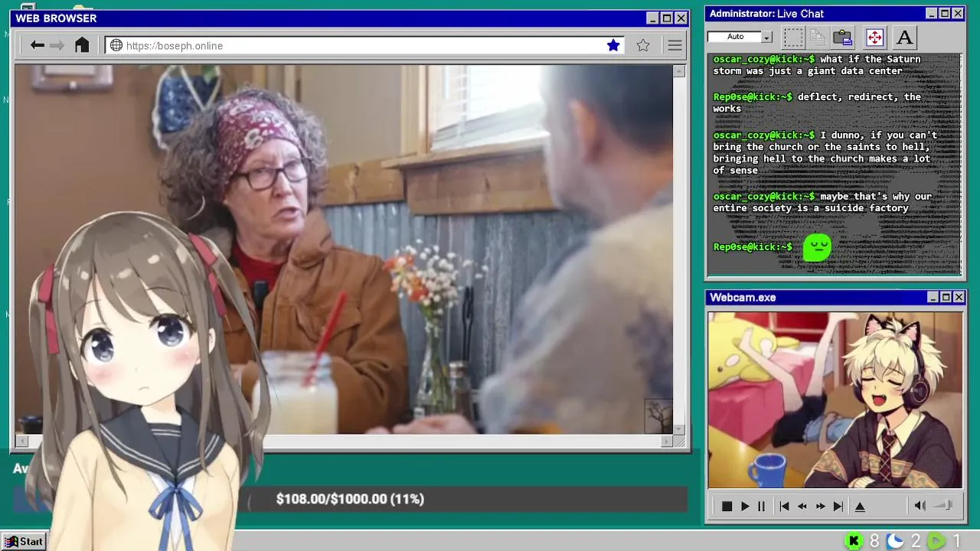Click the Webcam.exe catgirl video

[835, 399]
